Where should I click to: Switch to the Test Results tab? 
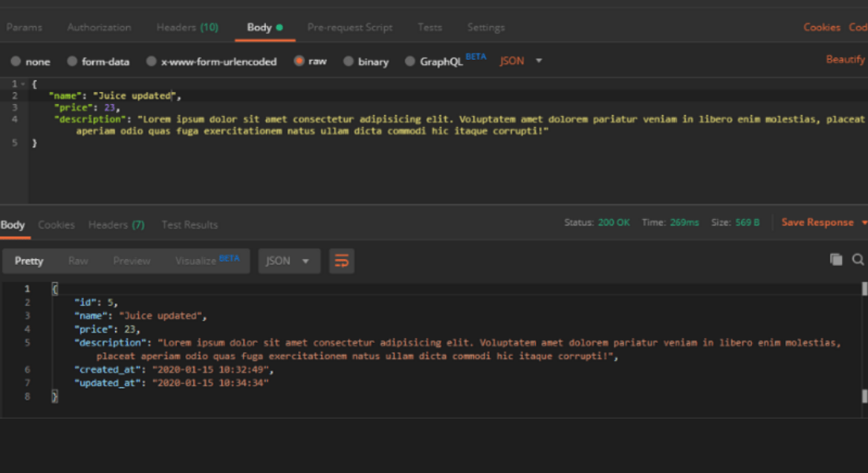(x=189, y=225)
